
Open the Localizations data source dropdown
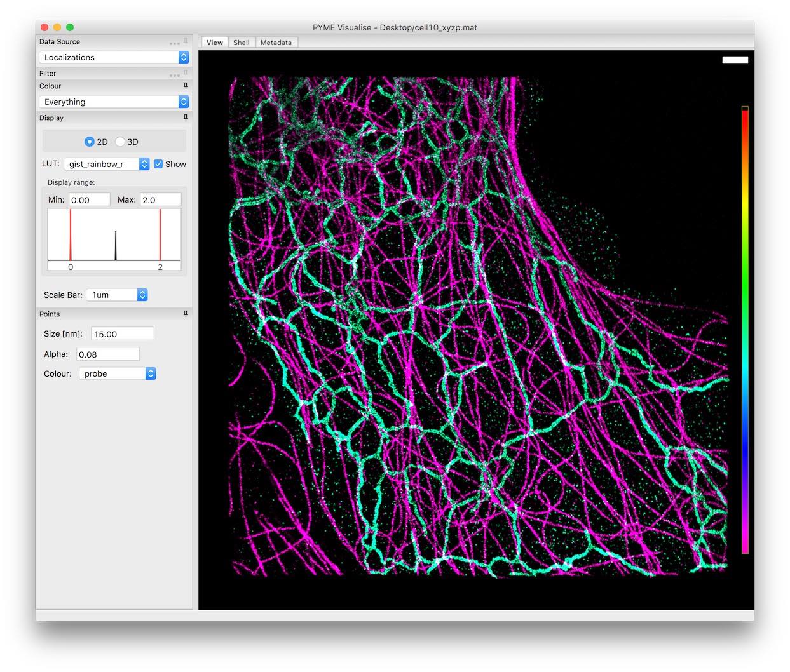tap(114, 57)
